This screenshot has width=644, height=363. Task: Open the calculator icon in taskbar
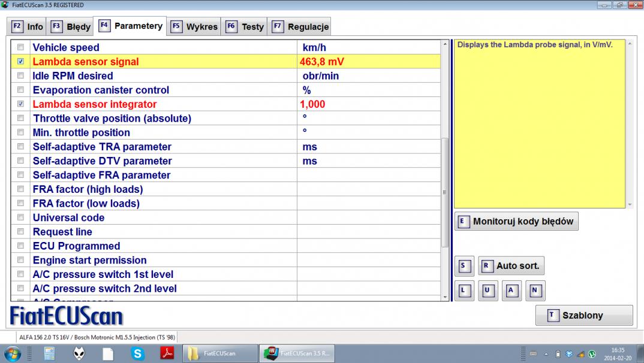tap(50, 353)
